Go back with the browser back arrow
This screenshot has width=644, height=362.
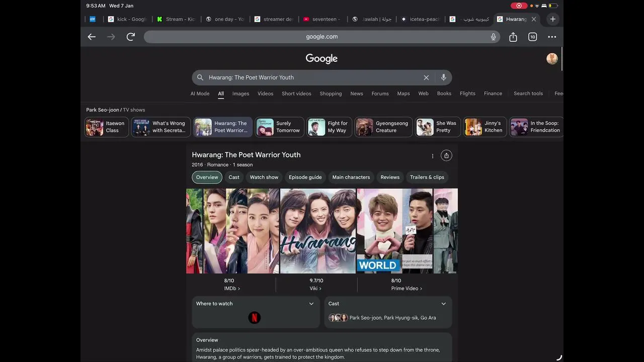click(x=92, y=37)
